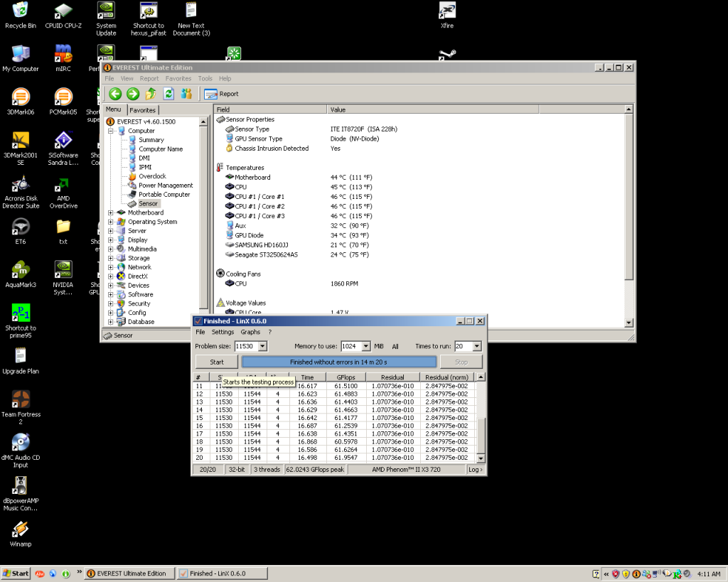Open the Tools menu in EVEREST

coord(205,79)
